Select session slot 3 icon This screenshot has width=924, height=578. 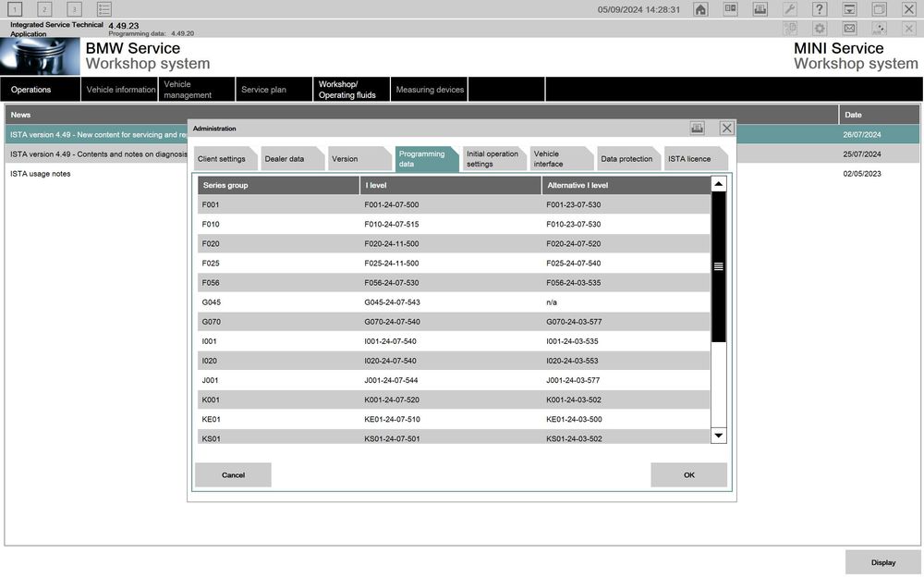click(x=74, y=9)
